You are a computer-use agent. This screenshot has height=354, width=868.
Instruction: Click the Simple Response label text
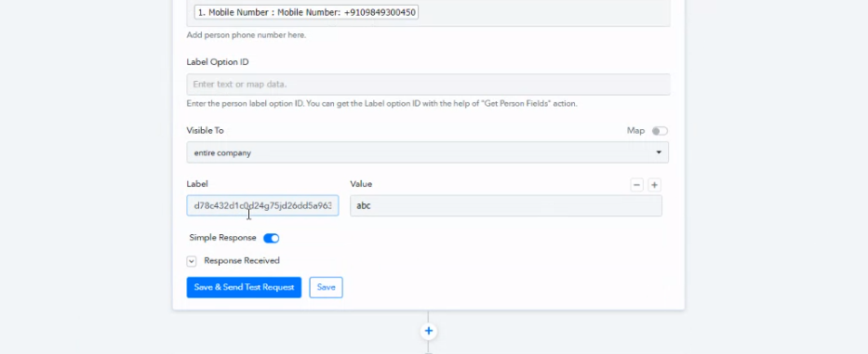click(222, 237)
